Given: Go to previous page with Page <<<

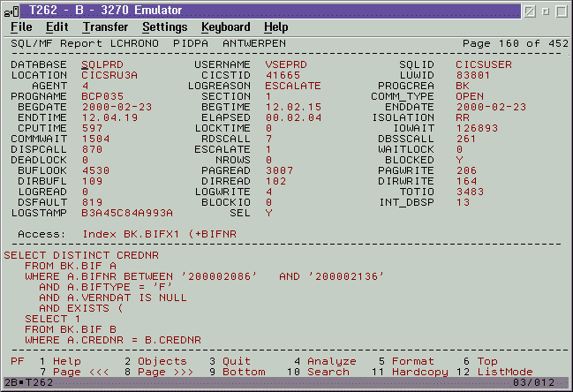Looking at the screenshot, I should pos(79,372).
